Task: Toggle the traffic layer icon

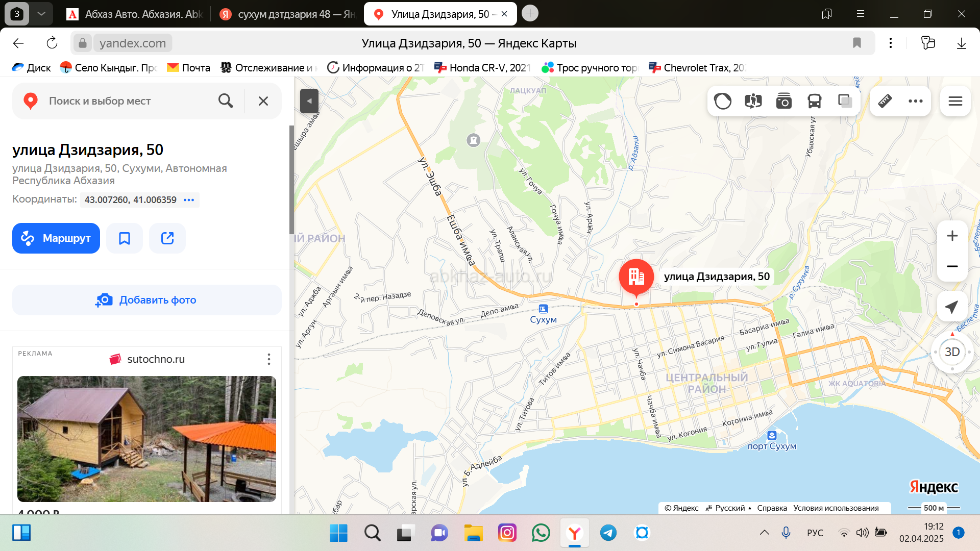Action: tap(722, 101)
